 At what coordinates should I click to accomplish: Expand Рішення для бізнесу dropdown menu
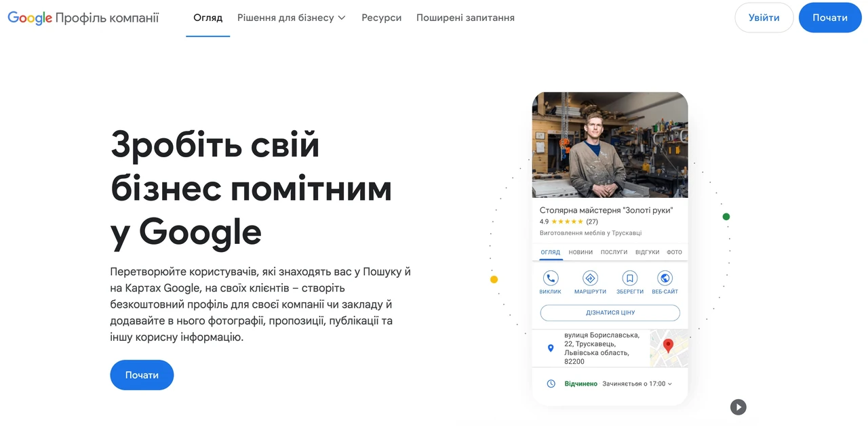292,18
